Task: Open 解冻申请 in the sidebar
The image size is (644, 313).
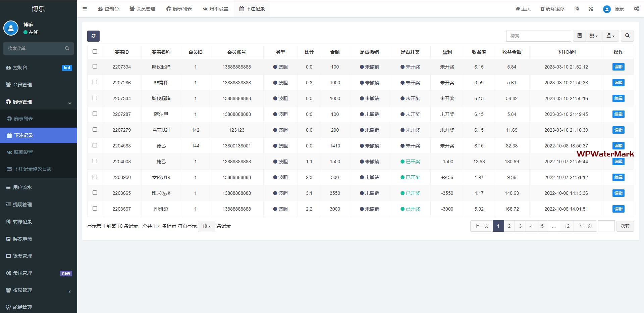Action: click(x=39, y=239)
